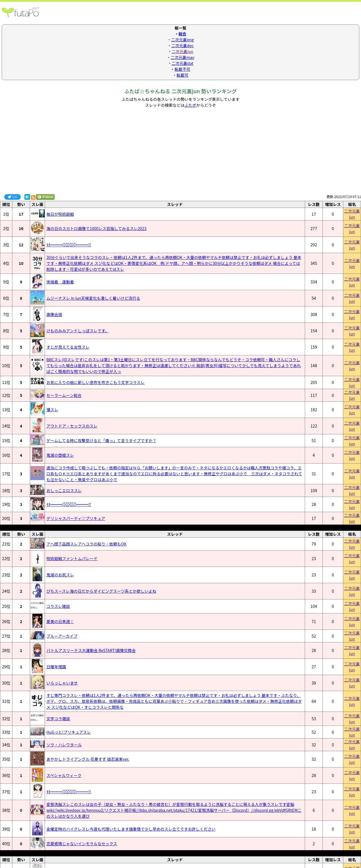Click the 勢い column header in first table

pos(21,204)
